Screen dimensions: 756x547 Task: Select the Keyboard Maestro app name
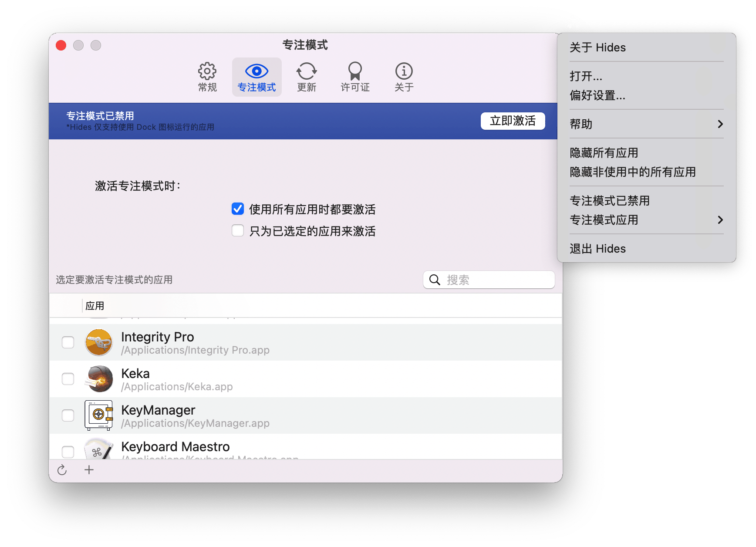point(175,446)
